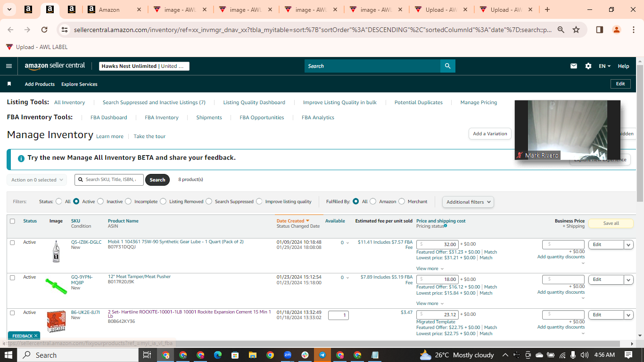Switch to Zoom on the taskbar
This screenshot has width=644, height=362.
pyautogui.click(x=288, y=355)
